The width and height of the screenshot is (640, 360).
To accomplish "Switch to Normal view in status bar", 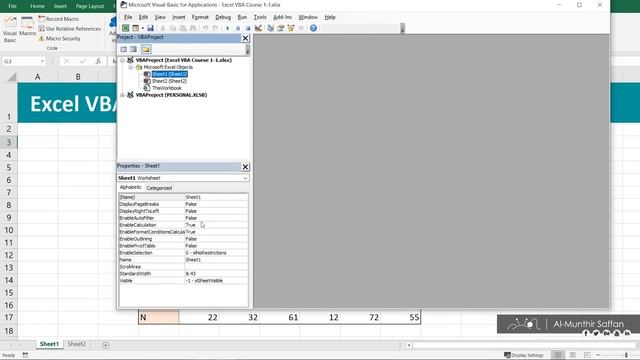I will (x=558, y=355).
